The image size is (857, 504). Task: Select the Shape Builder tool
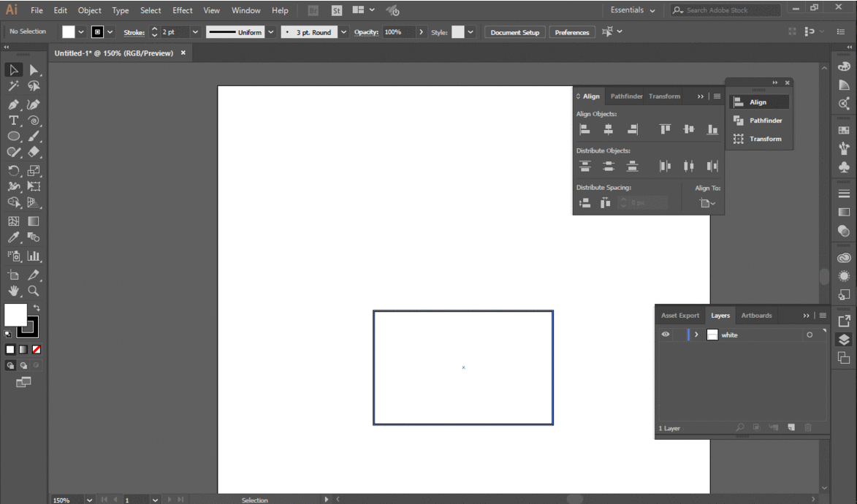[x=14, y=202]
